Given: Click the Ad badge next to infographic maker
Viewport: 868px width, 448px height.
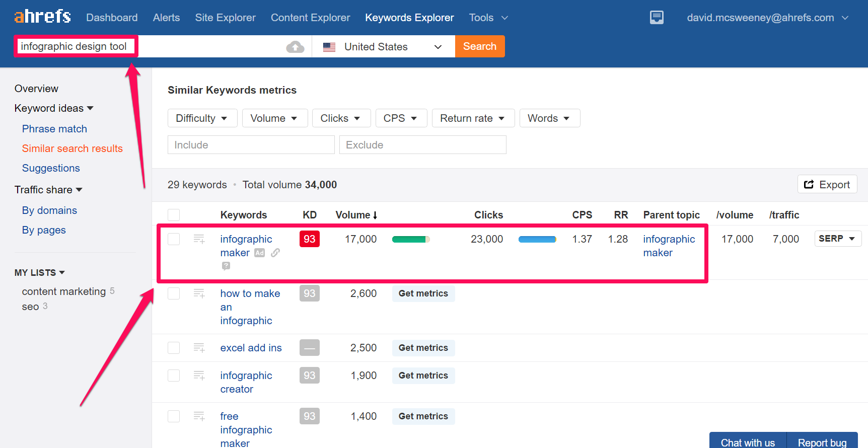Looking at the screenshot, I should [x=259, y=253].
